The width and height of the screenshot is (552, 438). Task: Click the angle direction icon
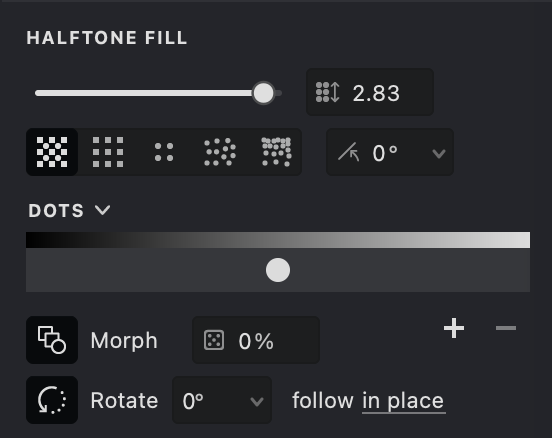pos(349,152)
